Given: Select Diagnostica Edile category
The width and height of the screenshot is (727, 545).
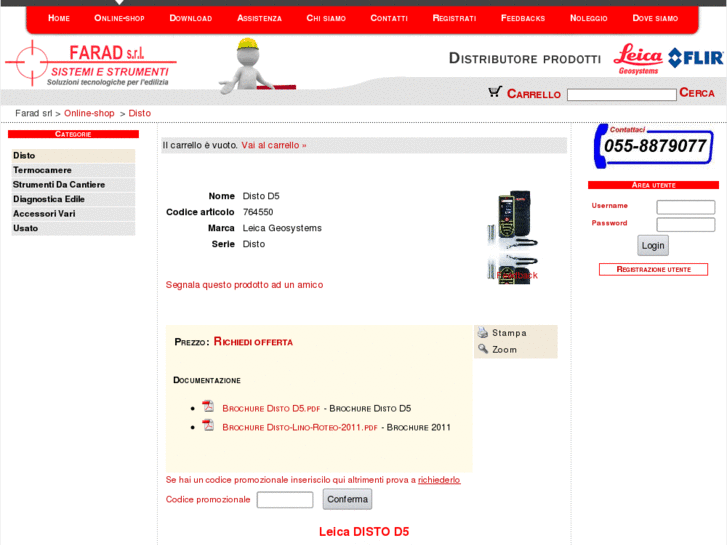Looking at the screenshot, I should point(73,199).
